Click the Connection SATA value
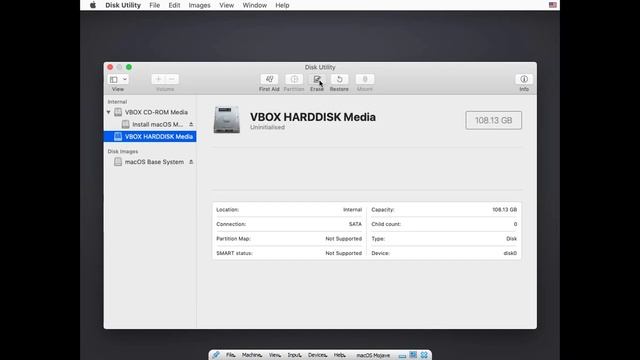The height and width of the screenshot is (360, 640). (355, 224)
